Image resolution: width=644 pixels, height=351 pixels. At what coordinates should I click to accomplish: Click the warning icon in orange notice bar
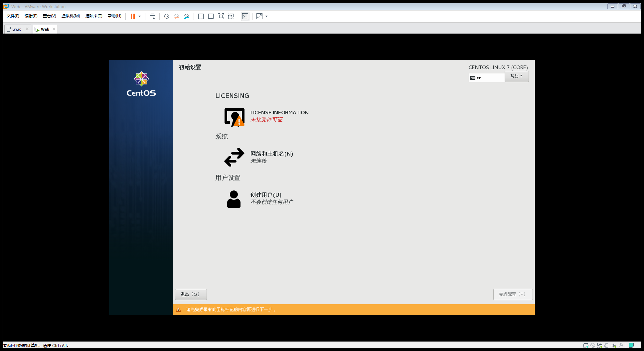click(178, 309)
